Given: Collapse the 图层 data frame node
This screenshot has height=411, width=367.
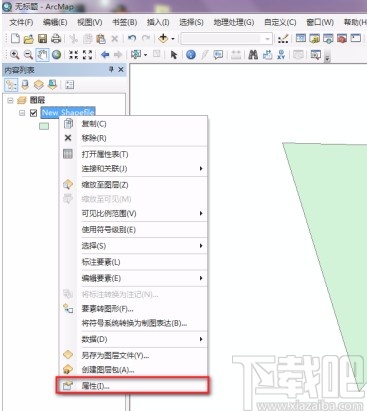Looking at the screenshot, I should click(x=10, y=100).
